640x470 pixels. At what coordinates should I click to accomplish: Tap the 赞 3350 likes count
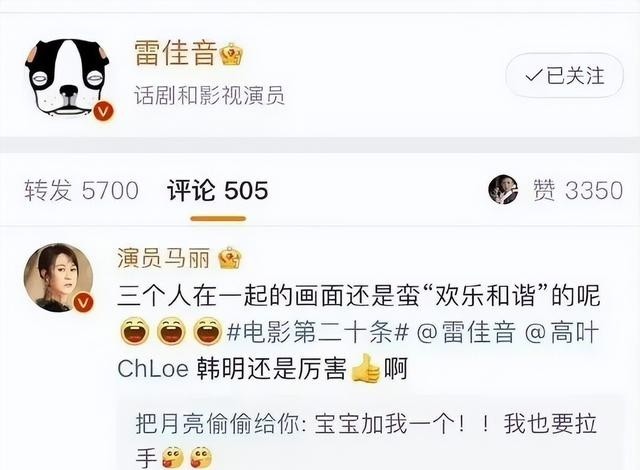tap(578, 190)
